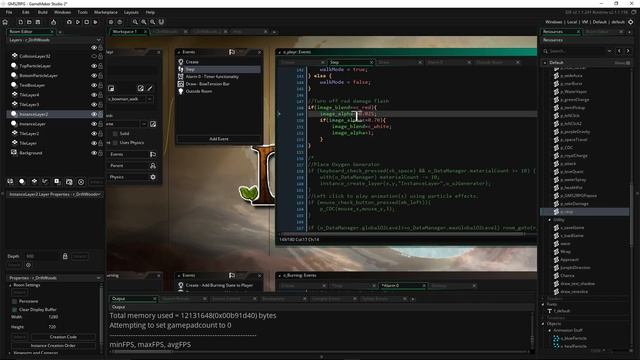The height and width of the screenshot is (360, 640).
Task: Switch to the Workspace 1 tab
Action: click(x=128, y=31)
